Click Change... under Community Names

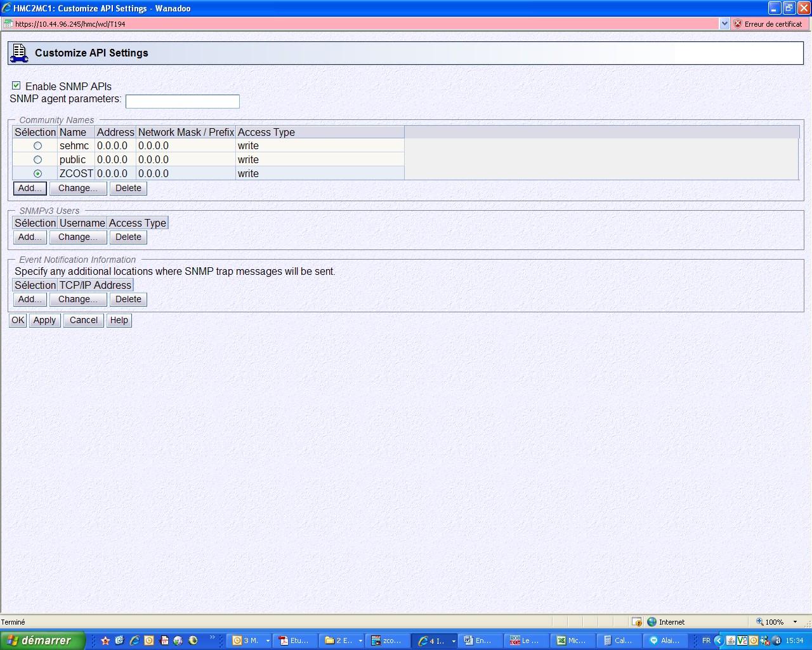click(x=78, y=189)
